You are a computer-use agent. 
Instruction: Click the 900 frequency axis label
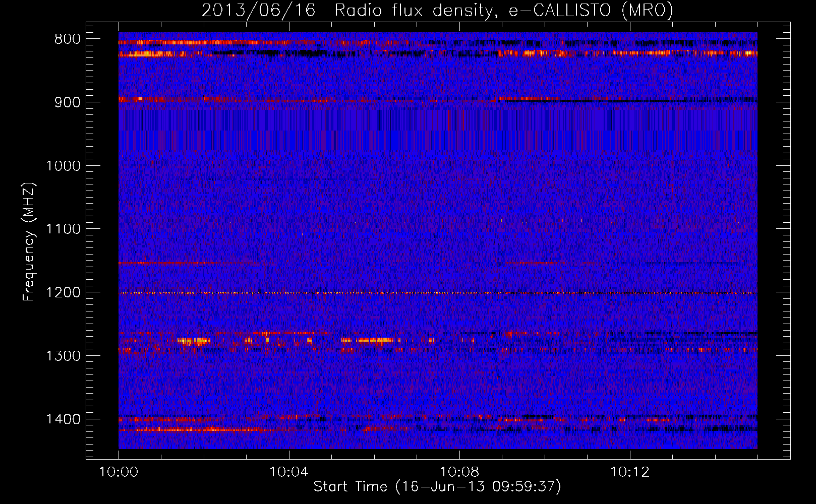tap(68, 102)
